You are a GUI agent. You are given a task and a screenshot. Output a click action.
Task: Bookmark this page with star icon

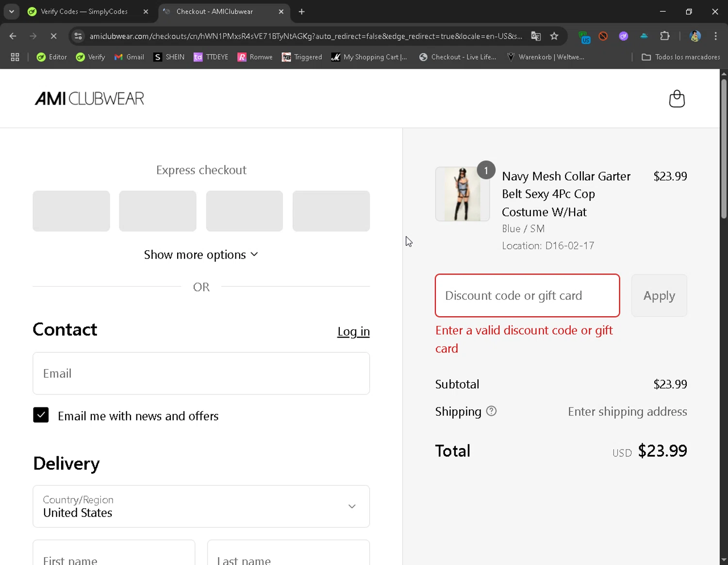point(554,36)
